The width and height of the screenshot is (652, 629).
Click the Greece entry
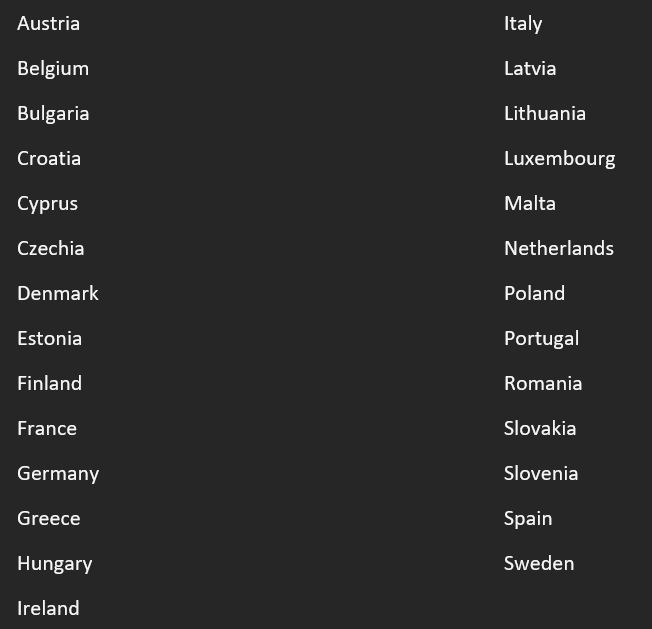coord(48,518)
